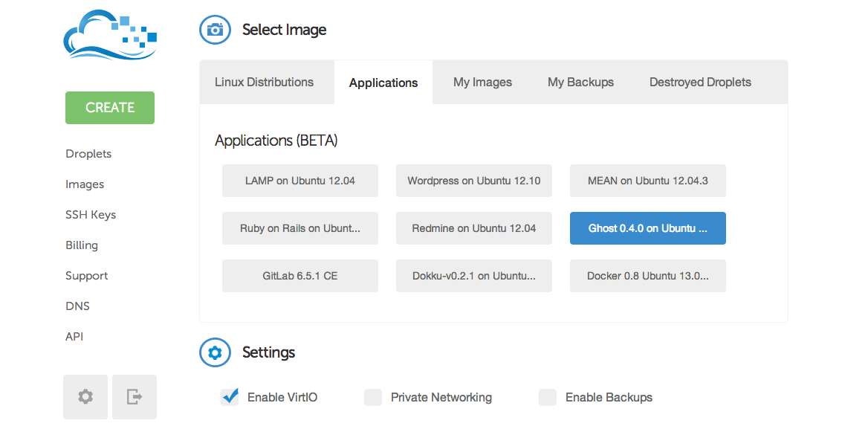Open Droplets in the sidebar

click(88, 154)
